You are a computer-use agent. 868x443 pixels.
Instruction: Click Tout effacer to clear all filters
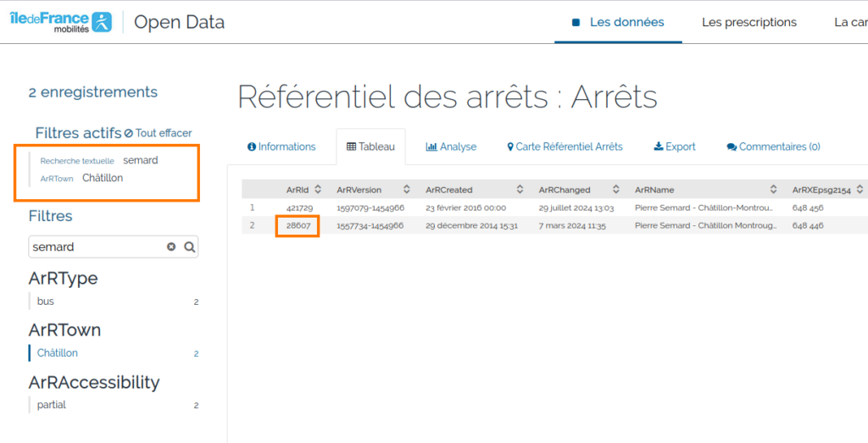click(158, 133)
